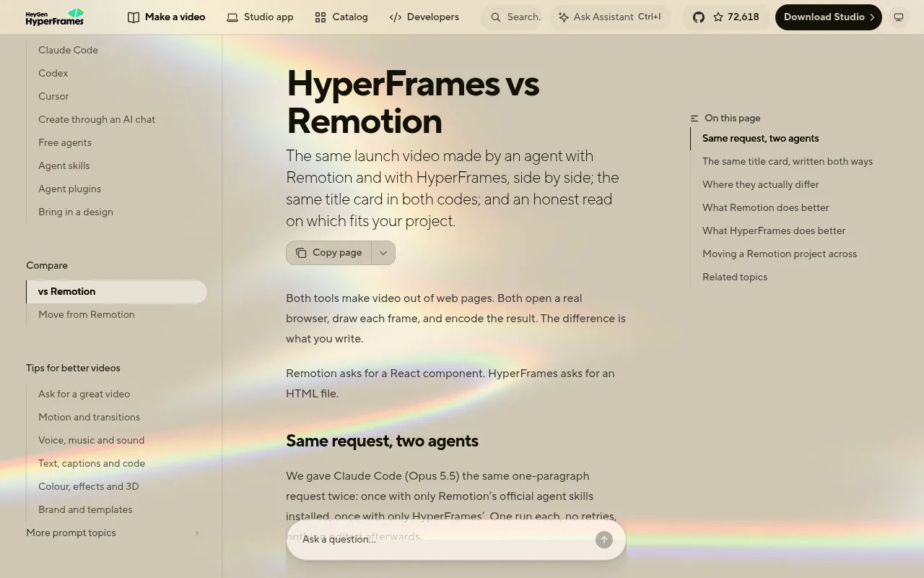The width and height of the screenshot is (924, 578).
Task: Open Codex sidebar link
Action: click(x=53, y=73)
